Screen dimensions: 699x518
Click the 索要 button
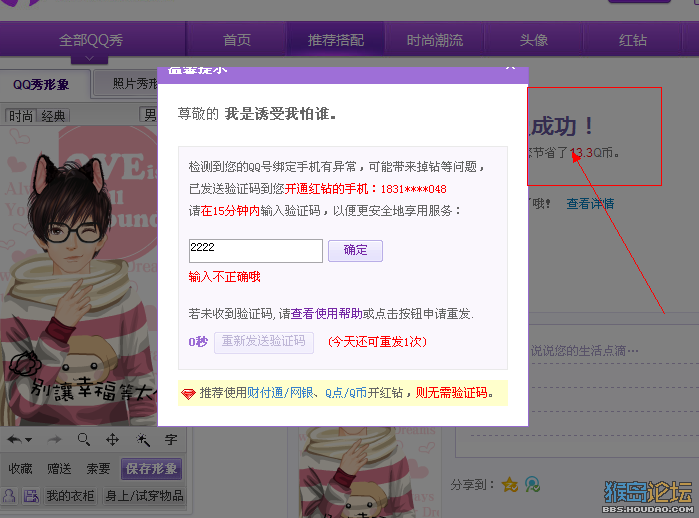coord(99,469)
